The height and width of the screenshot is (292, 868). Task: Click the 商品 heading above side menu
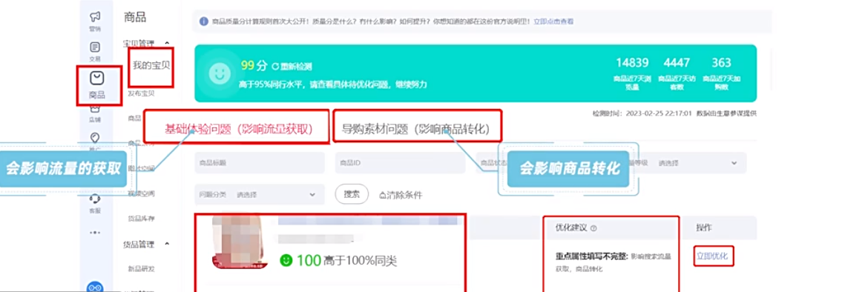point(135,17)
